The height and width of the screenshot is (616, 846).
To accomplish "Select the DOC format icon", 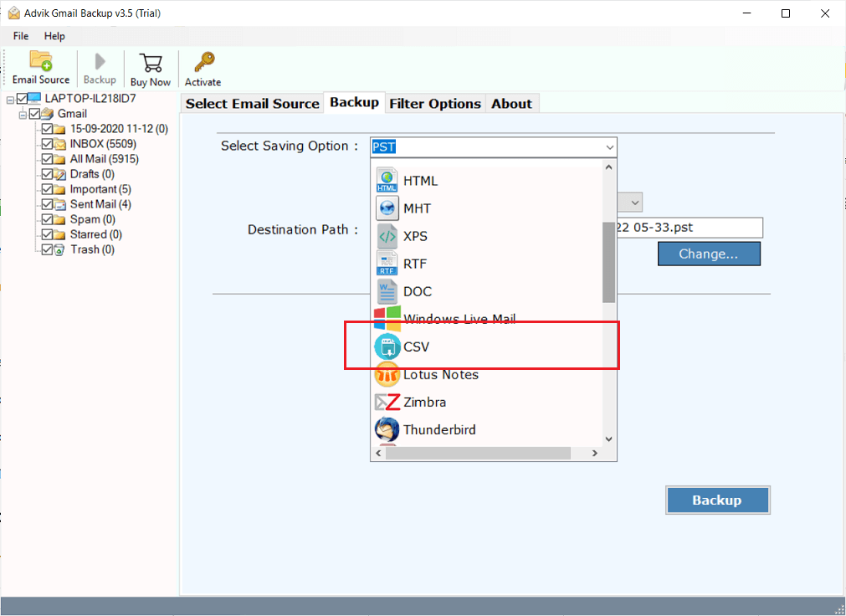I will [x=387, y=291].
